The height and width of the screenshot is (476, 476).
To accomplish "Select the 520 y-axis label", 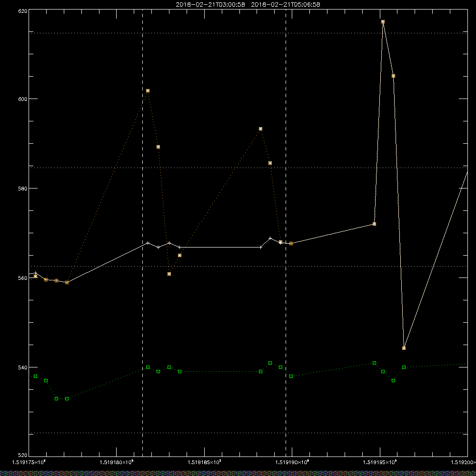I will pos(23,455).
